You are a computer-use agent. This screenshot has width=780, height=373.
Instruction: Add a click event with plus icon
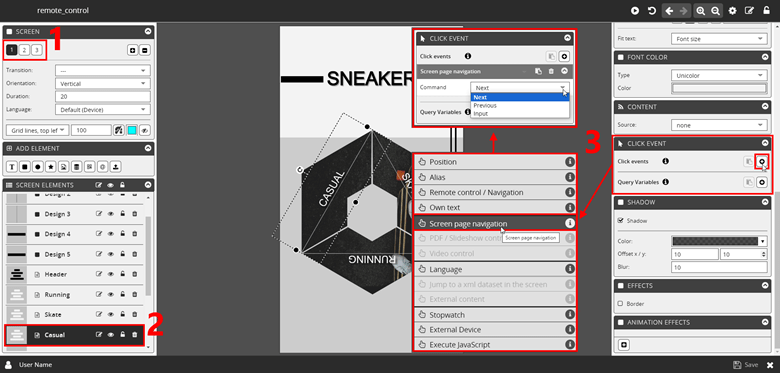point(761,161)
